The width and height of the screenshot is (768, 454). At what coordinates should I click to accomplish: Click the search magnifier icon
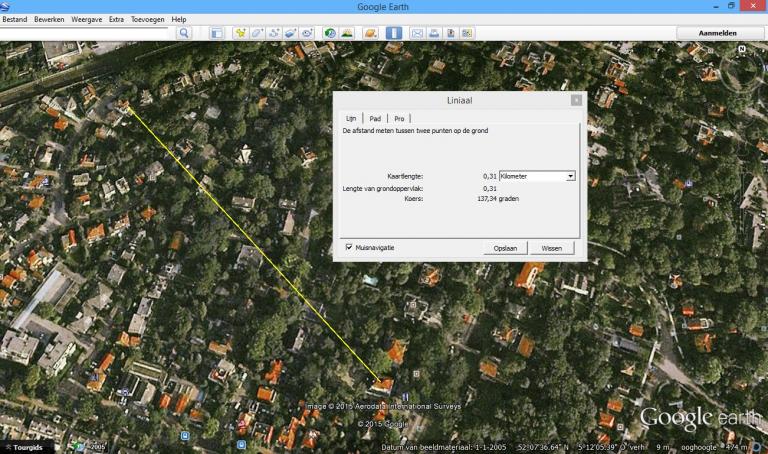click(184, 33)
